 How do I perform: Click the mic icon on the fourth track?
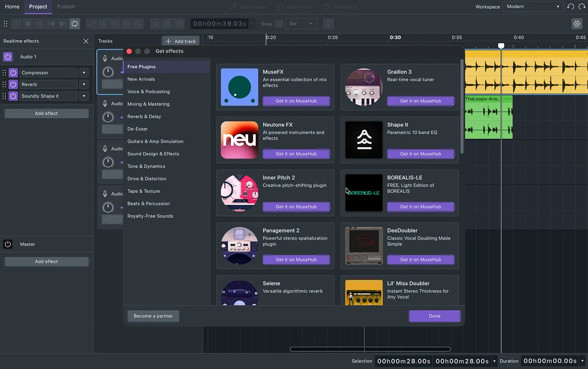coord(105,194)
